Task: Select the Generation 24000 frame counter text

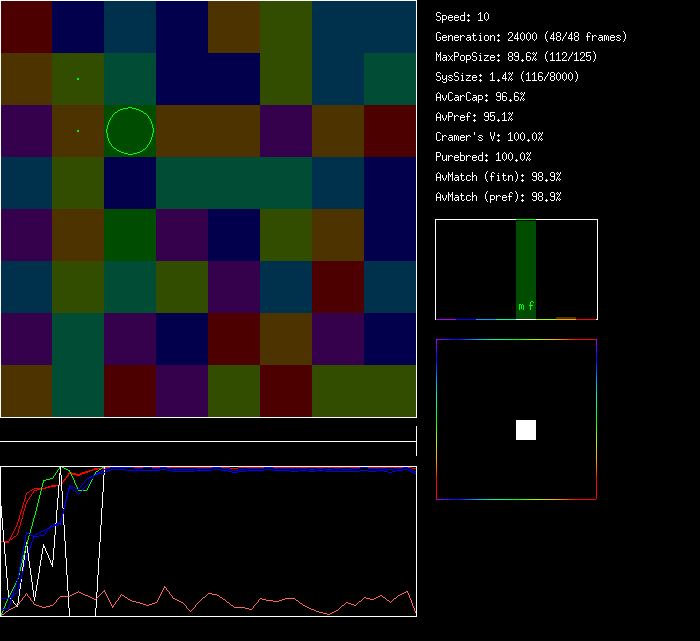Action: (531, 37)
